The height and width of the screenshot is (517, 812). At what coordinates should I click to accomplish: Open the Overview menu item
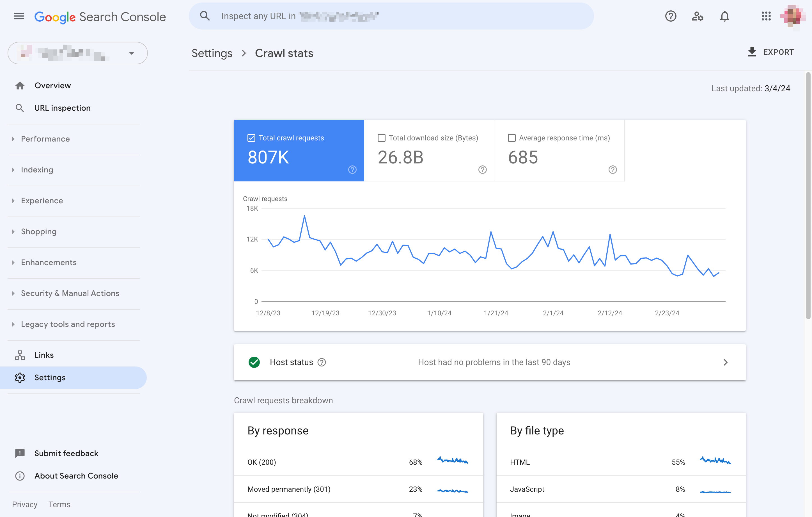coord(52,85)
